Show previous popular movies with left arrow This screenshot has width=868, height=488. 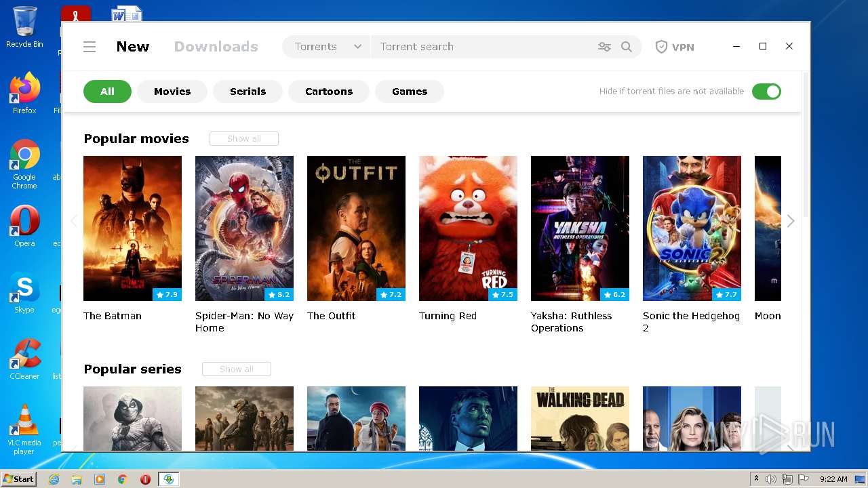coord(74,221)
